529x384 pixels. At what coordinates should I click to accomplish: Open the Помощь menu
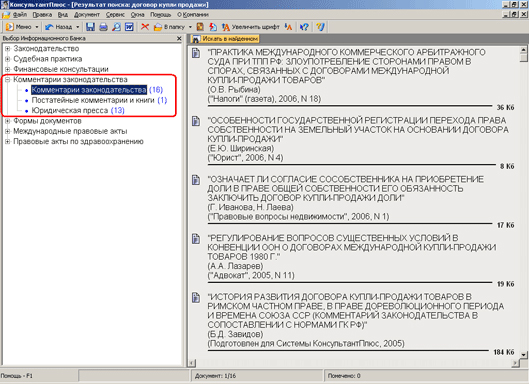click(161, 15)
